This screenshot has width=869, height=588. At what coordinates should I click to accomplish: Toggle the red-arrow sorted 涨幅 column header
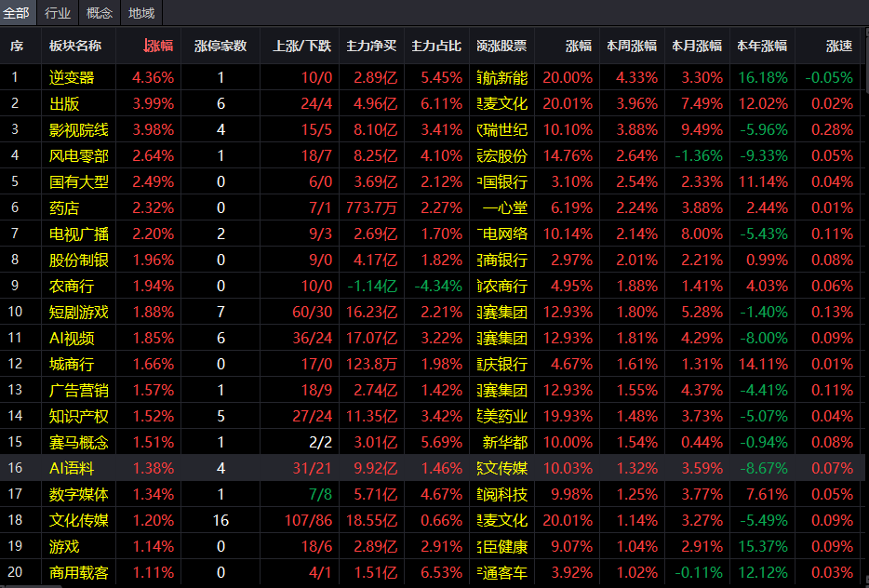158,46
